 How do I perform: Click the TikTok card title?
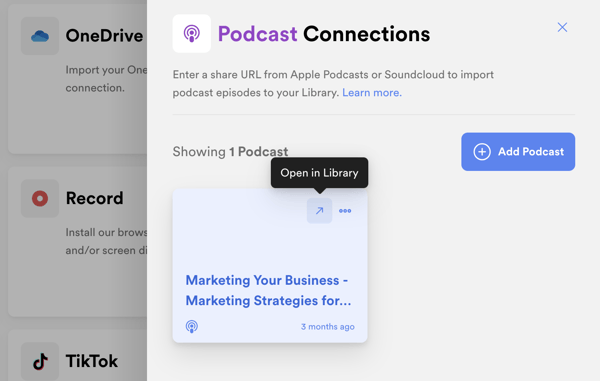tap(92, 361)
